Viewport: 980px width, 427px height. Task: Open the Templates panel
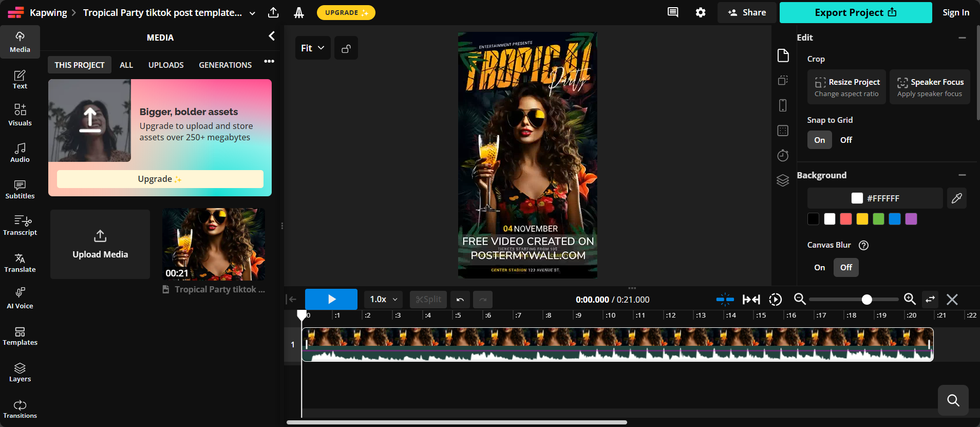[x=20, y=336]
